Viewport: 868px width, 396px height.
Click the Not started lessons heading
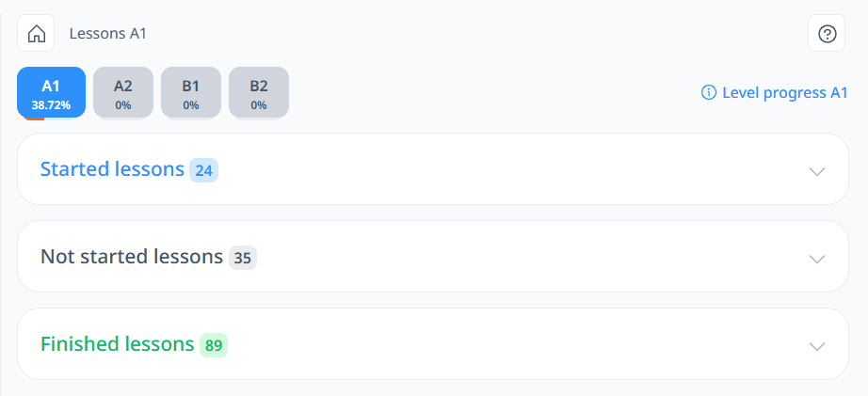[x=132, y=257]
